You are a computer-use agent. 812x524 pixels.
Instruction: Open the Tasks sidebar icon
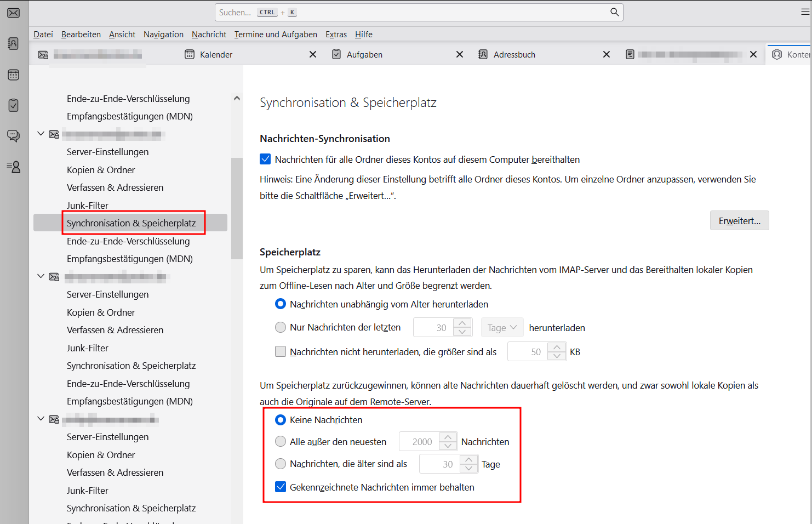[14, 105]
